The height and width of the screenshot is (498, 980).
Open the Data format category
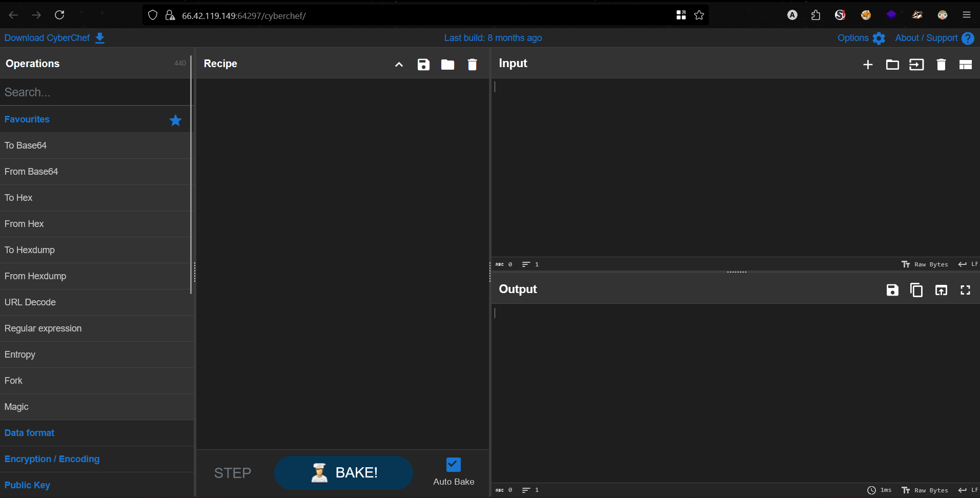coord(29,433)
